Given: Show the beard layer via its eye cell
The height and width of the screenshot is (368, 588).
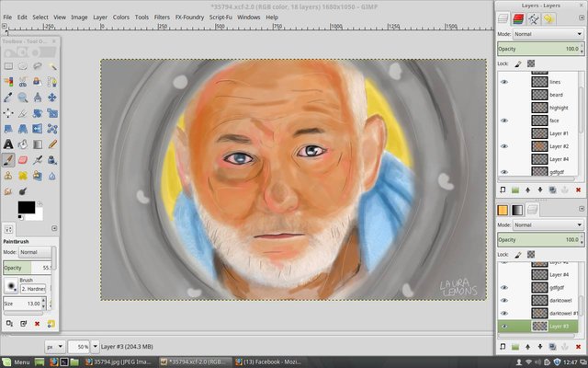Looking at the screenshot, I should tap(504, 95).
